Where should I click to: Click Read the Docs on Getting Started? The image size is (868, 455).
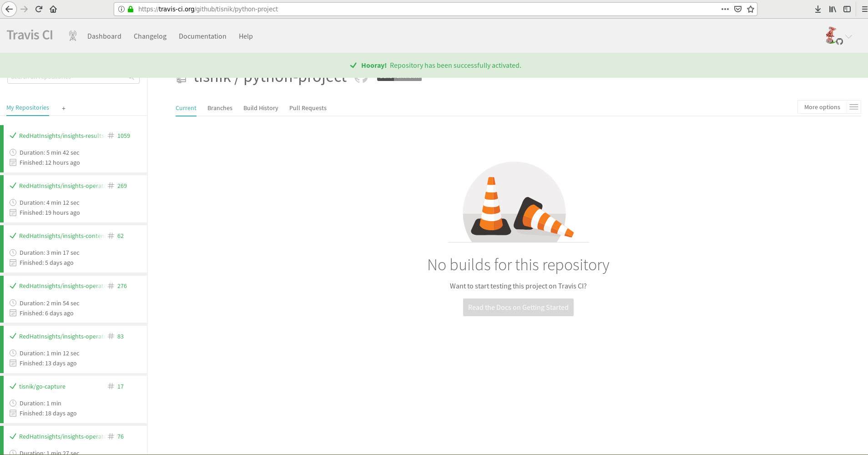point(518,308)
